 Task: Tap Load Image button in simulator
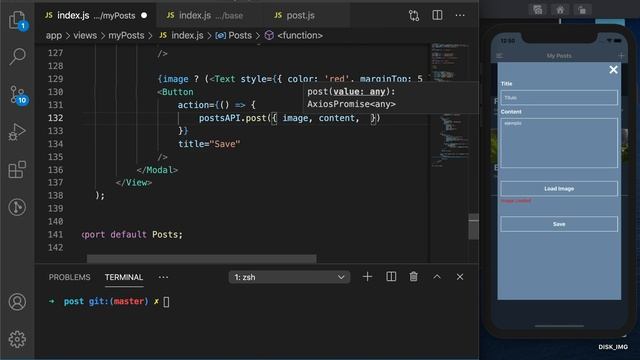pyautogui.click(x=559, y=189)
